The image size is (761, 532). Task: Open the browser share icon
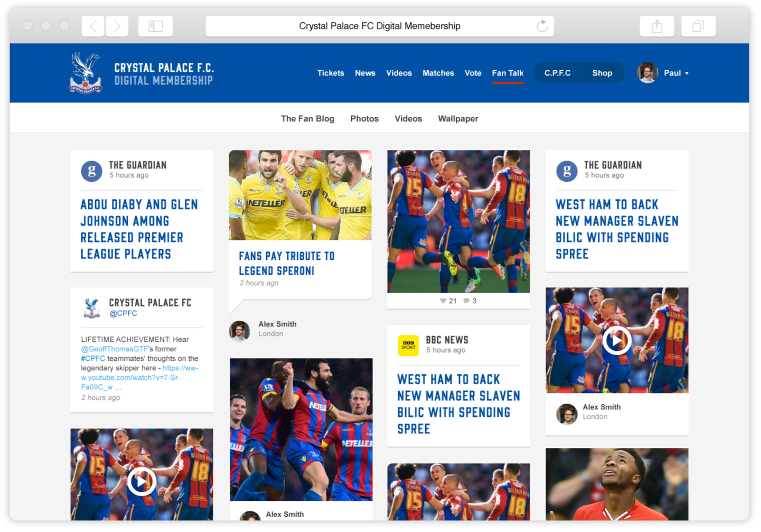point(656,26)
